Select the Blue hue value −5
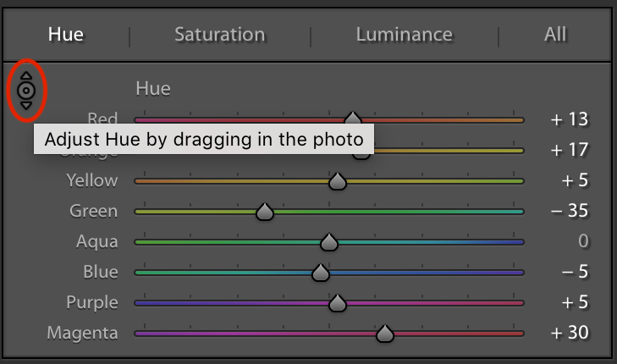 [573, 273]
